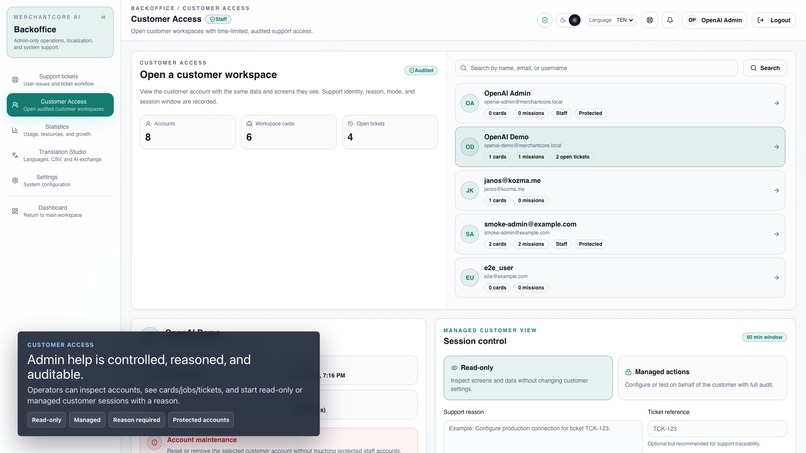The height and width of the screenshot is (453, 806).
Task: Focus the Ticket reference TCK-123 field
Action: click(x=717, y=428)
